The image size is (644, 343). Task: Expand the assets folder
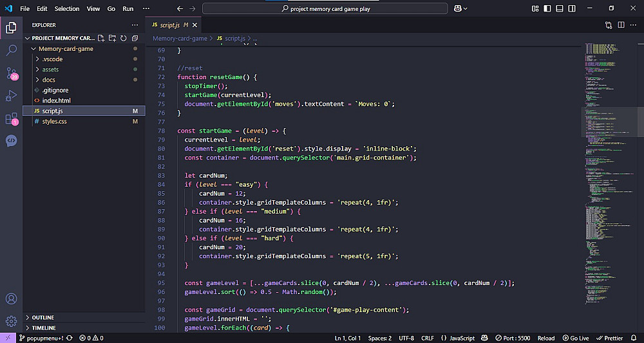point(50,70)
